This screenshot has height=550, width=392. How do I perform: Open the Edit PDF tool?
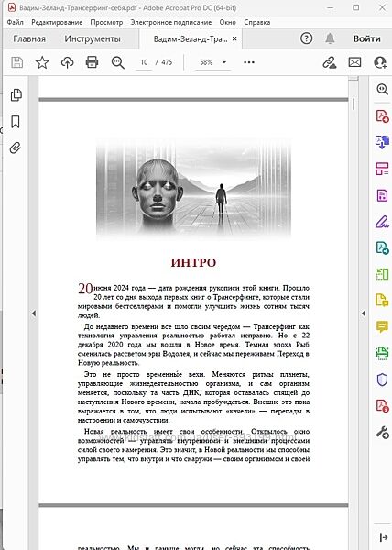pos(382,195)
